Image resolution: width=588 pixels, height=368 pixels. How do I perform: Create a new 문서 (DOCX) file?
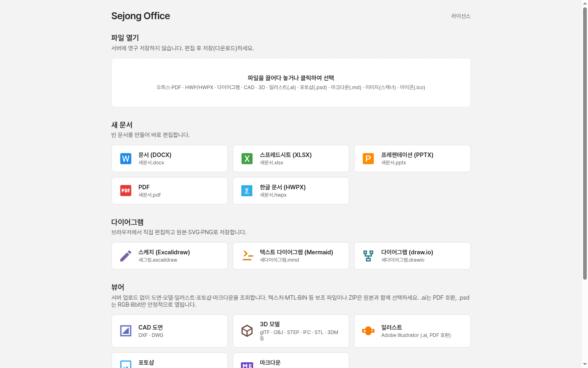169,159
